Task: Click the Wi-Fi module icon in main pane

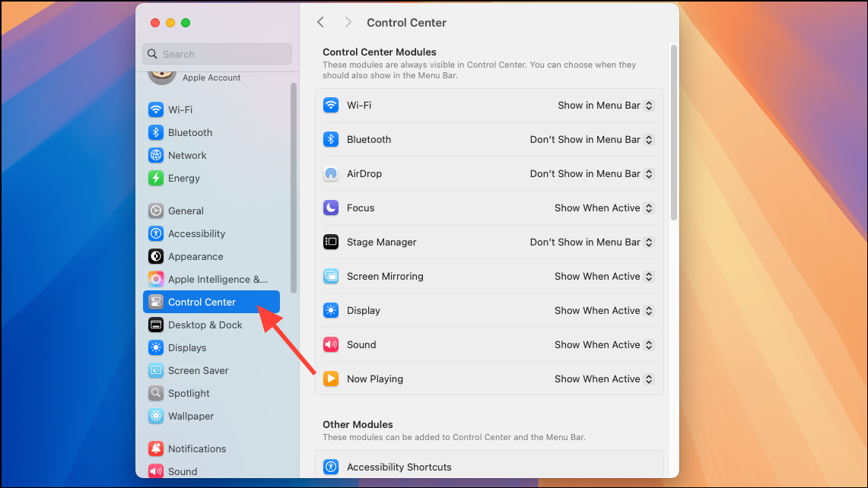Action: tap(330, 105)
